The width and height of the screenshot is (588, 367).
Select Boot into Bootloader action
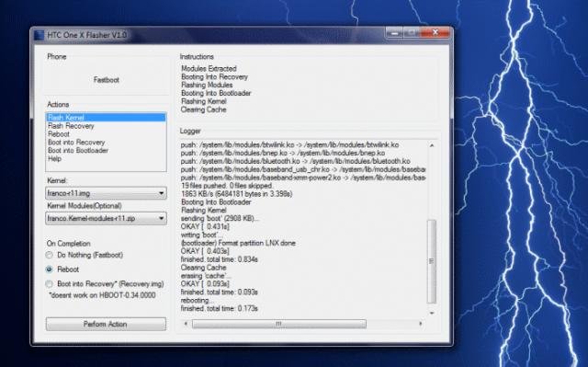click(78, 151)
